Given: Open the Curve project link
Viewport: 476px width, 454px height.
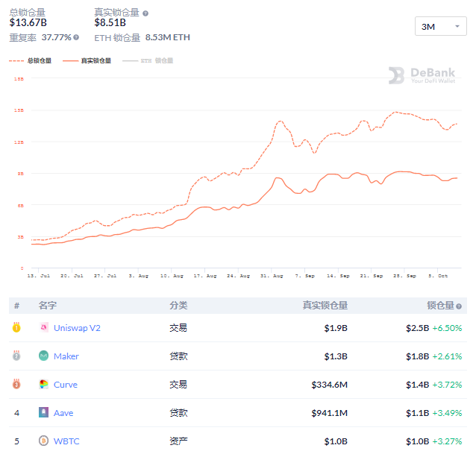Looking at the screenshot, I should tap(65, 385).
